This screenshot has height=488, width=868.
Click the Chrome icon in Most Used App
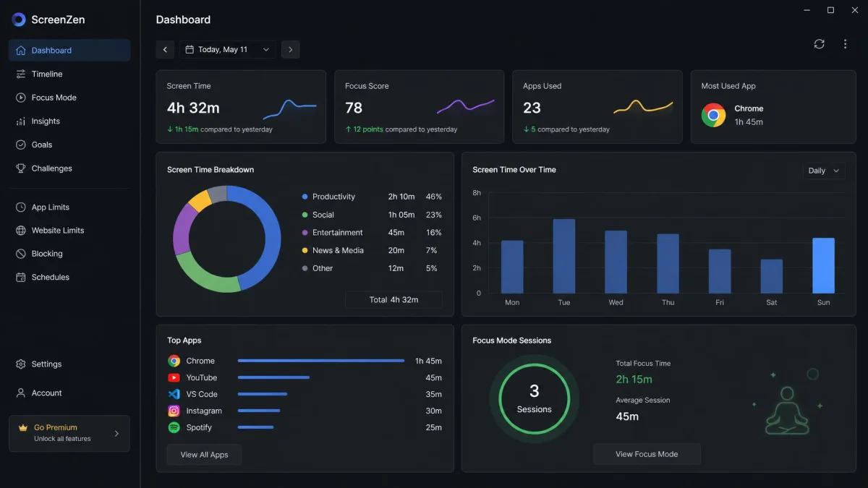(x=713, y=115)
